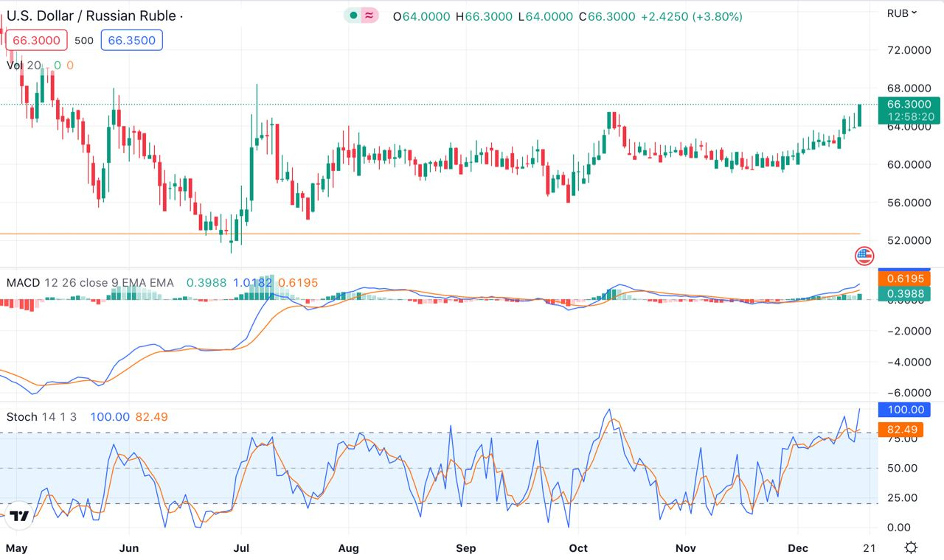This screenshot has height=560, width=944.
Task: Click the high value H66.3000
Action: pyautogui.click(x=484, y=16)
